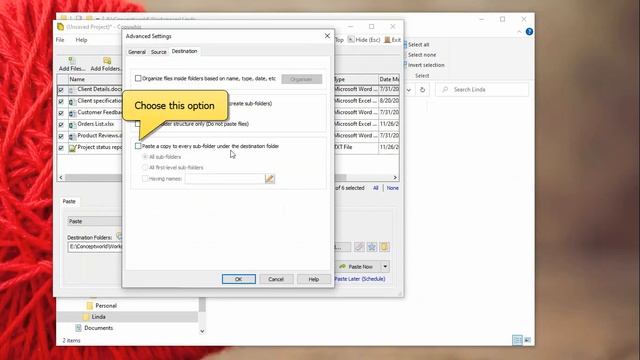640x360 pixels.
Task: Uncheck the Orders List.xlsx row checkbox
Action: coord(61,124)
